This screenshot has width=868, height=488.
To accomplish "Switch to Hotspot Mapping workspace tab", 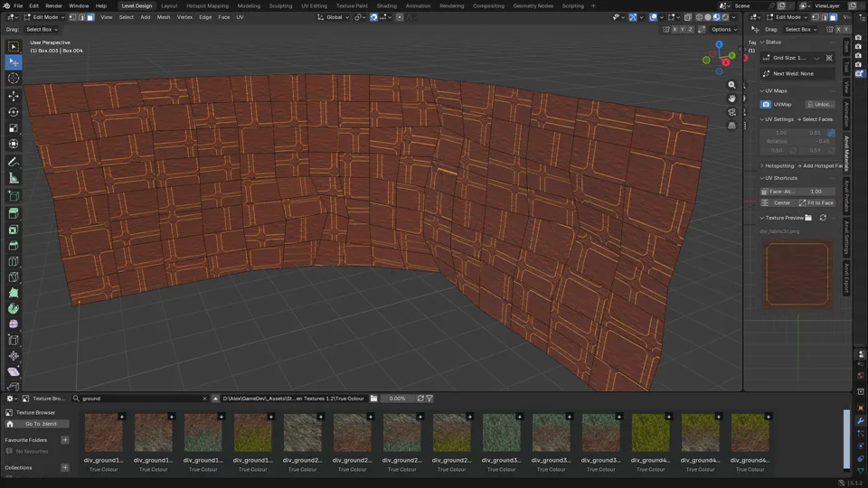I will [x=207, y=5].
